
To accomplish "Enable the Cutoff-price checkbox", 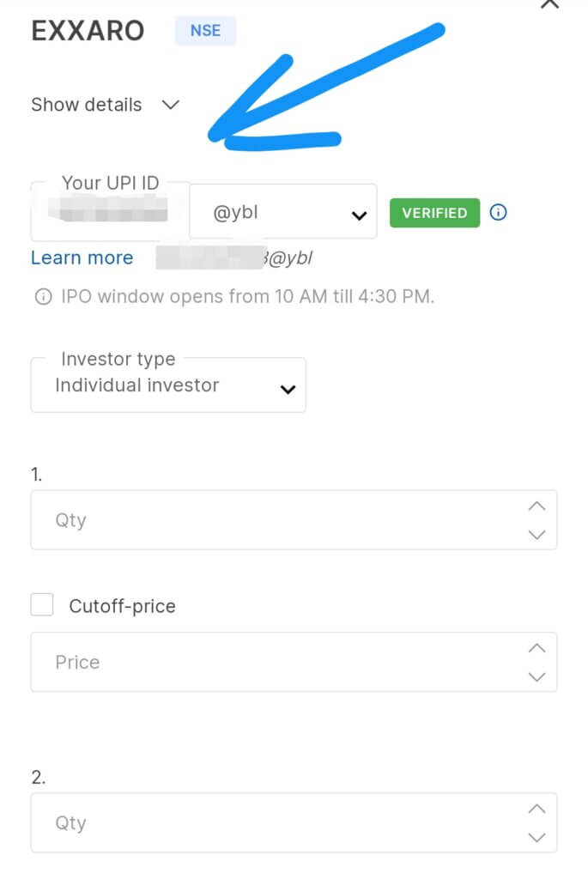I will click(x=42, y=605).
